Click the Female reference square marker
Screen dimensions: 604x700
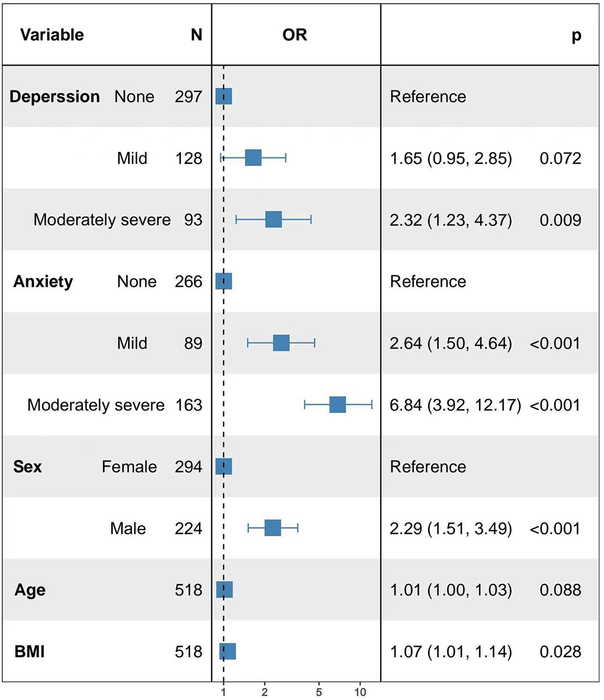pyautogui.click(x=224, y=466)
